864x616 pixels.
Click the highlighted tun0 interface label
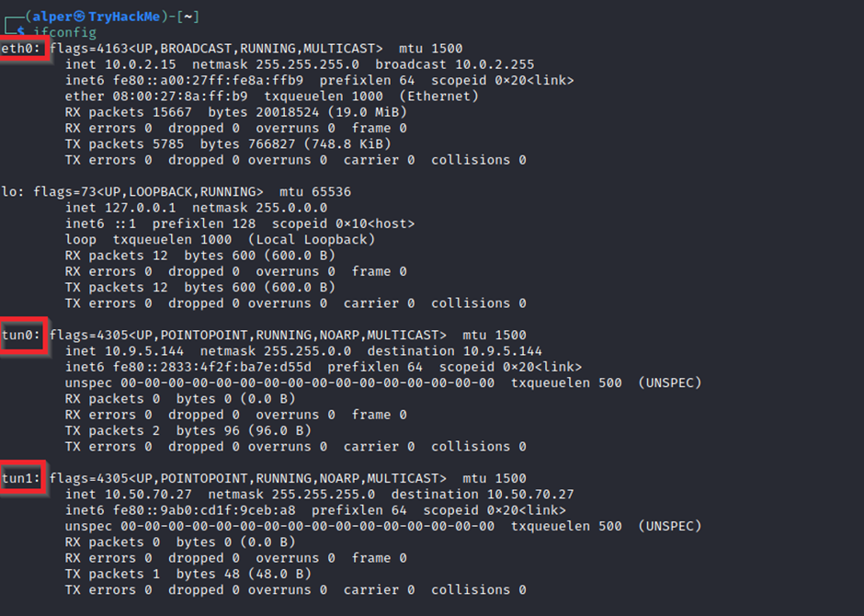[x=22, y=336]
